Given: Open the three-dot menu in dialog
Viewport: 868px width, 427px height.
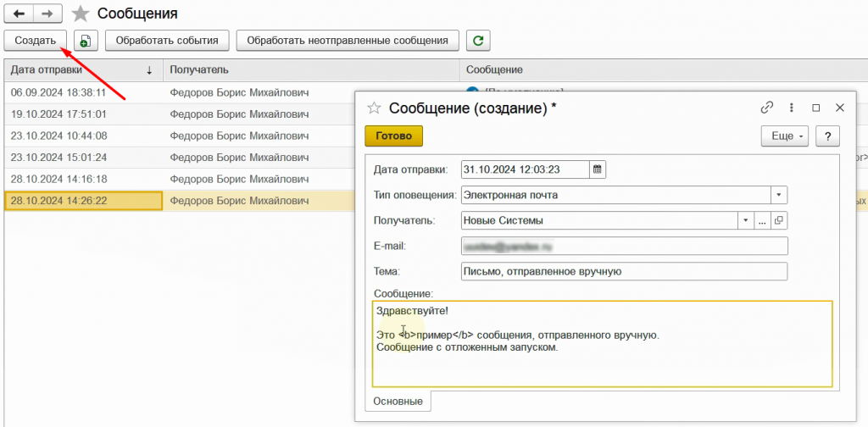Looking at the screenshot, I should tap(792, 108).
